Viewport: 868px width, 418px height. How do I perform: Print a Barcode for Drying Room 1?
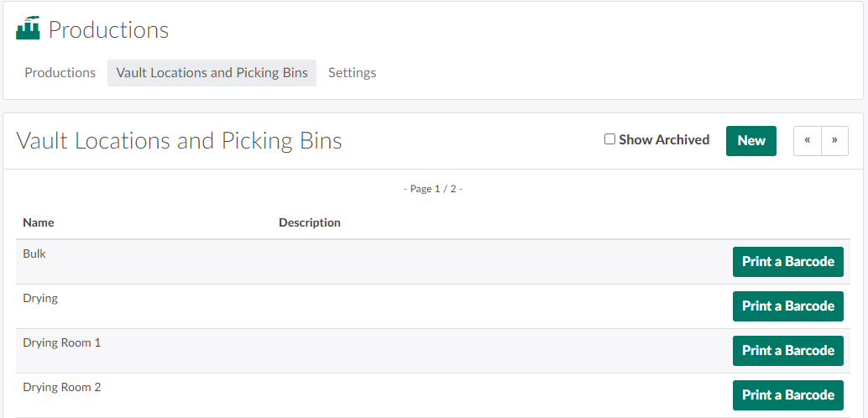[x=787, y=351]
